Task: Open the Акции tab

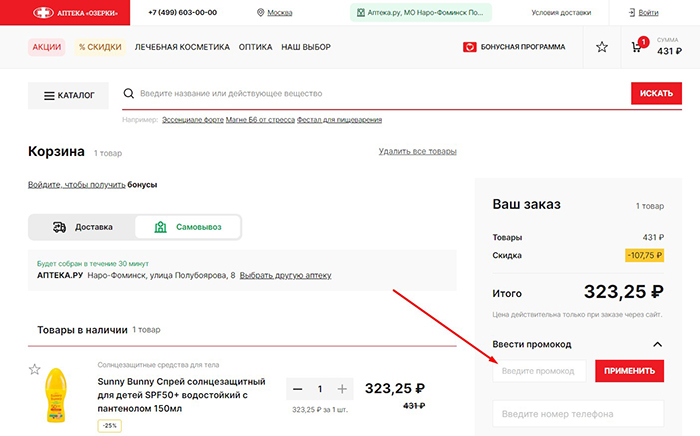Action: pyautogui.click(x=47, y=47)
